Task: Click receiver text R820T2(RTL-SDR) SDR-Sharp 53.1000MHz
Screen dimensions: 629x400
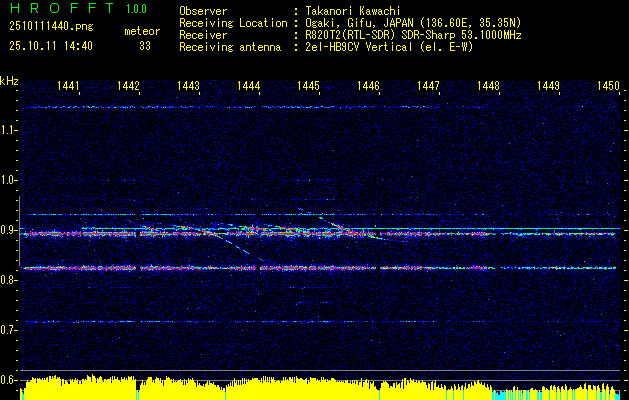Action: (x=413, y=35)
